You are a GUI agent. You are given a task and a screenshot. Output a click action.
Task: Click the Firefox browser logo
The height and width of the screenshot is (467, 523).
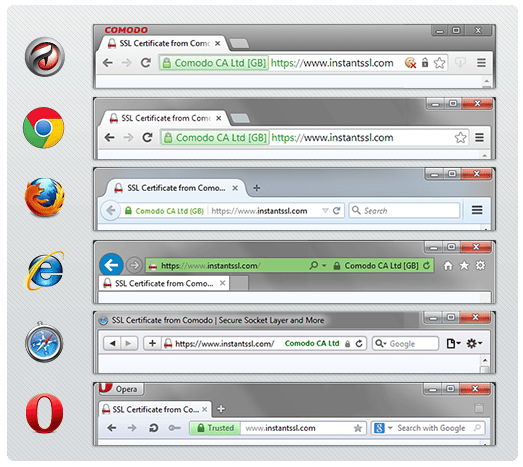pos(44,197)
